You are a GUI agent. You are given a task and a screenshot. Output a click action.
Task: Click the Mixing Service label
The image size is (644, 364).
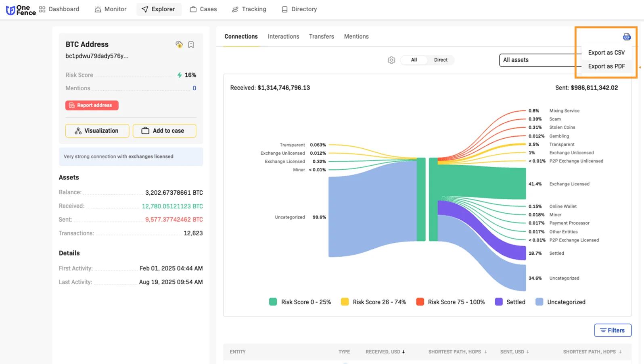tap(564, 111)
